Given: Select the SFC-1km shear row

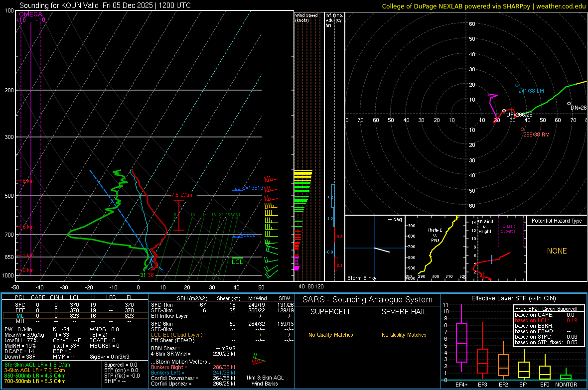Looking at the screenshot, I should click(x=222, y=305).
